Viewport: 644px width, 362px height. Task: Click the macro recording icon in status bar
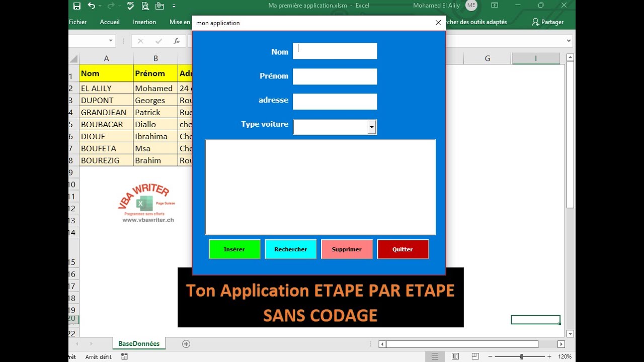[x=124, y=356]
